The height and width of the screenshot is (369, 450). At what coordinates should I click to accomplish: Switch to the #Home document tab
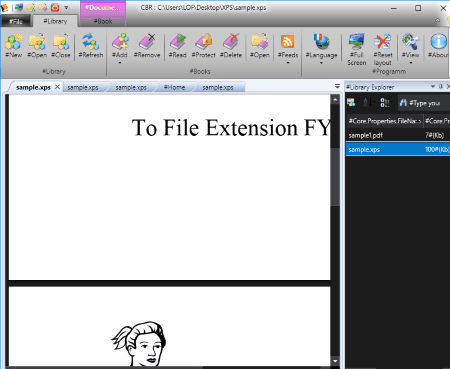click(174, 87)
